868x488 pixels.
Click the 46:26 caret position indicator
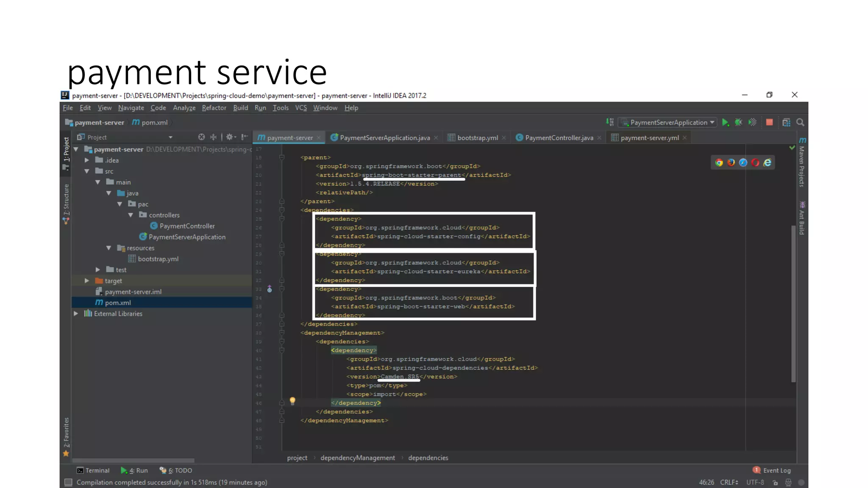click(x=707, y=482)
